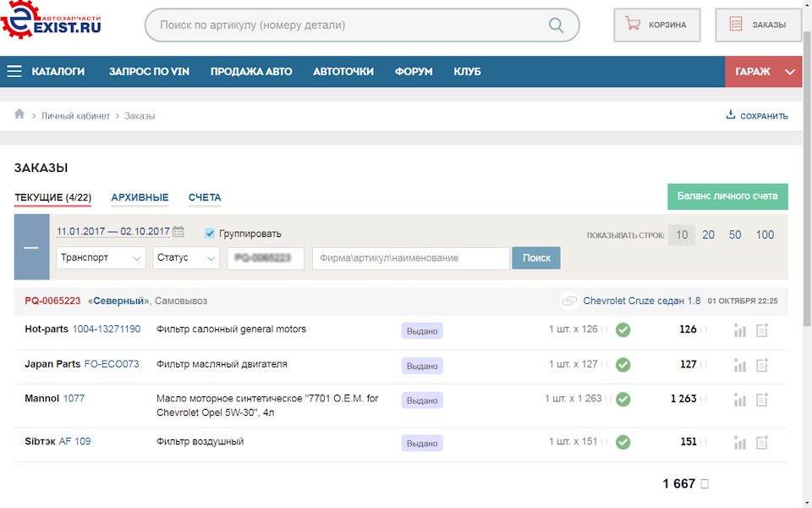812x508 pixels.
Task: Open Личный кабинет breadcrumb link
Action: 75,116
